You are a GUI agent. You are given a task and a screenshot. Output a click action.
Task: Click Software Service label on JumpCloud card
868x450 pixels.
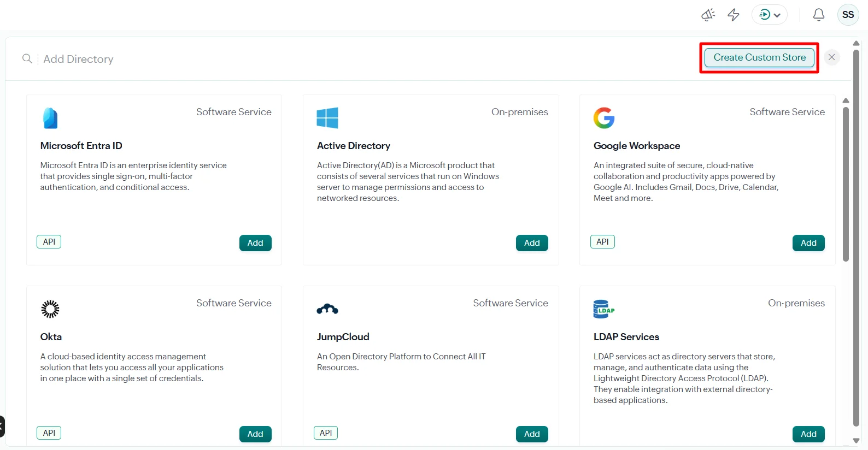511,303
